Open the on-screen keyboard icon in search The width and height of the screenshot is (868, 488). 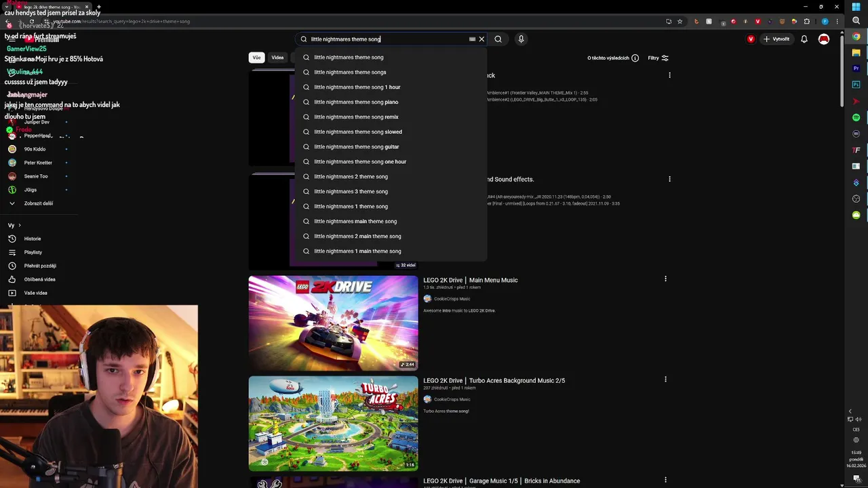tap(472, 39)
